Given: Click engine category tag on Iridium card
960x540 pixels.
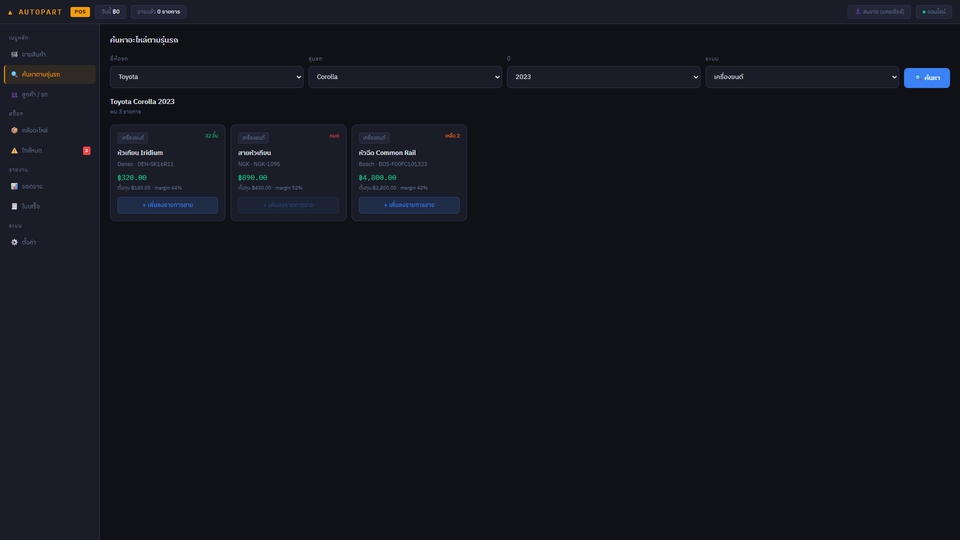Looking at the screenshot, I should coord(132,138).
